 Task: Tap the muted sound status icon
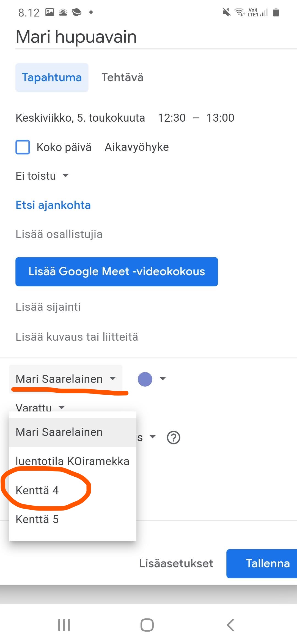point(227,12)
